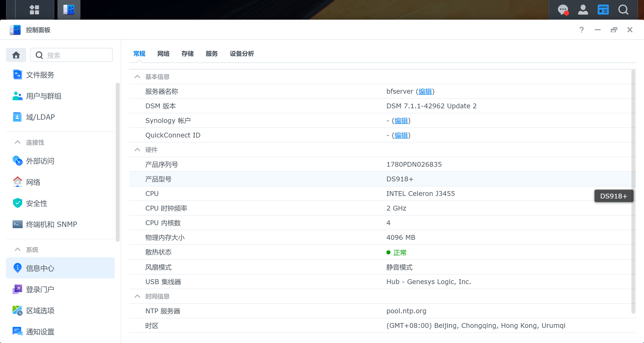Switch to the 设备分析 tab
The image size is (644, 343).
point(242,54)
